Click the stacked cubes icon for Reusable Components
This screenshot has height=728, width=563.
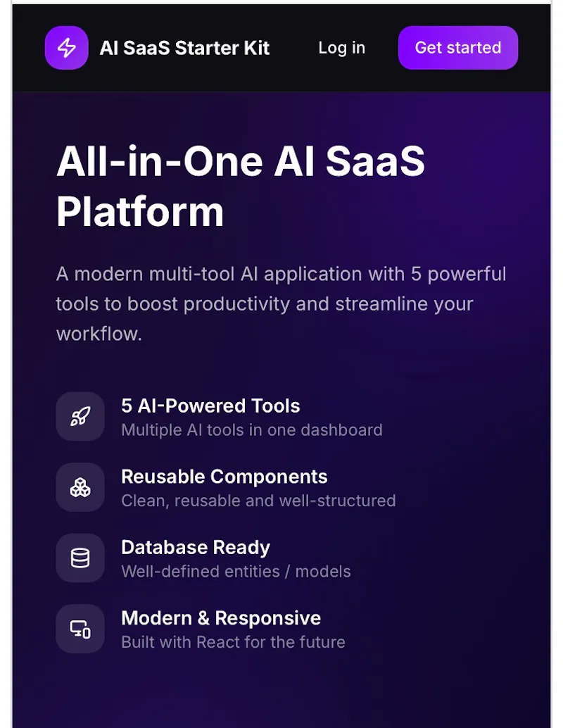point(80,487)
